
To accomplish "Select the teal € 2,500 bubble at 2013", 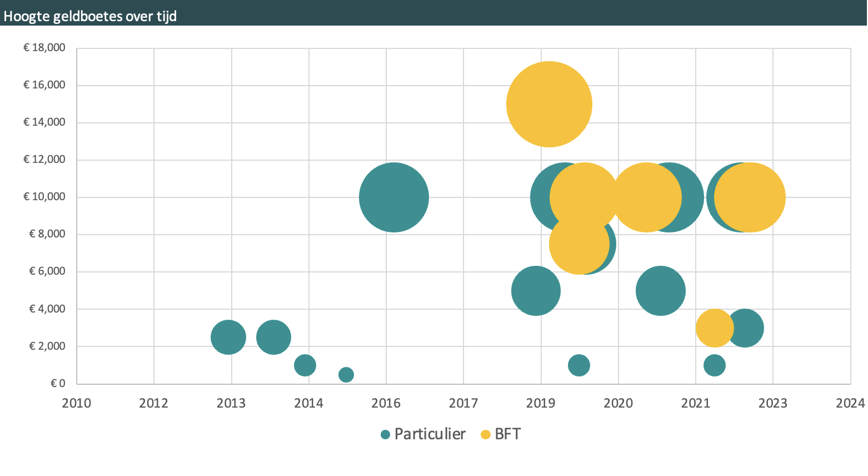I will [228, 338].
